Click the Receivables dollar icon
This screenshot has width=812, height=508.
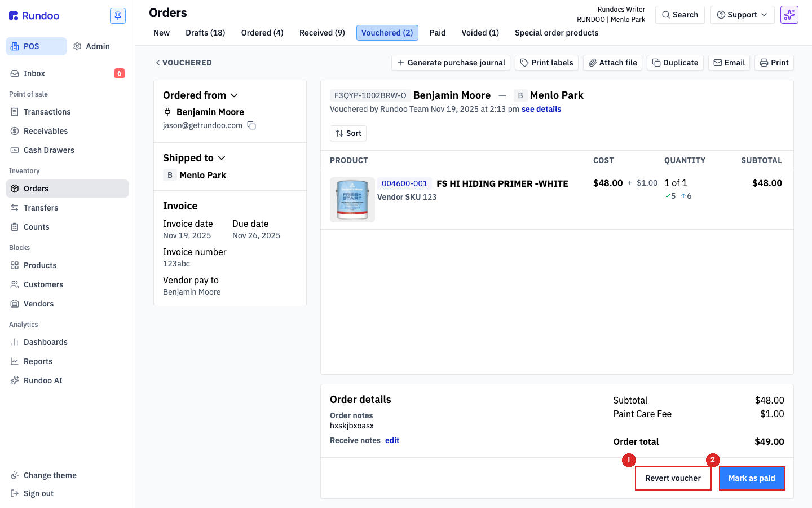pyautogui.click(x=15, y=131)
